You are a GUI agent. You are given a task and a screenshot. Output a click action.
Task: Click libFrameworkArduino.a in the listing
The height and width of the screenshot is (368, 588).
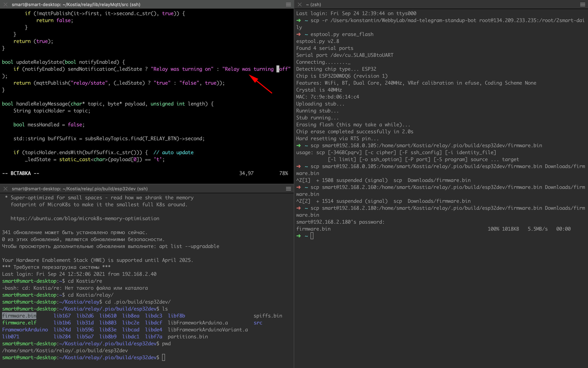(x=198, y=323)
